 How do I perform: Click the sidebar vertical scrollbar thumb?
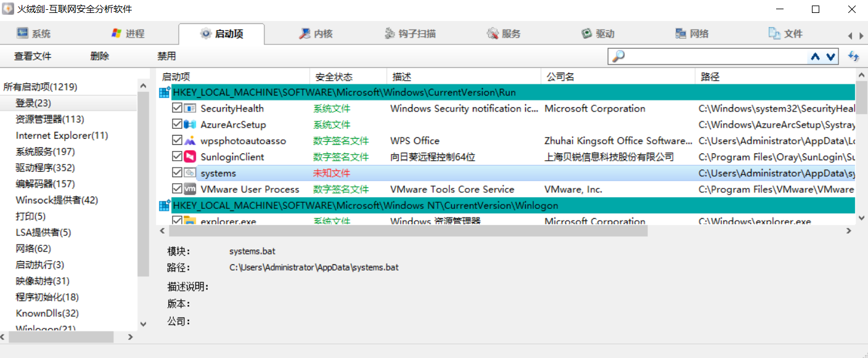(x=143, y=183)
